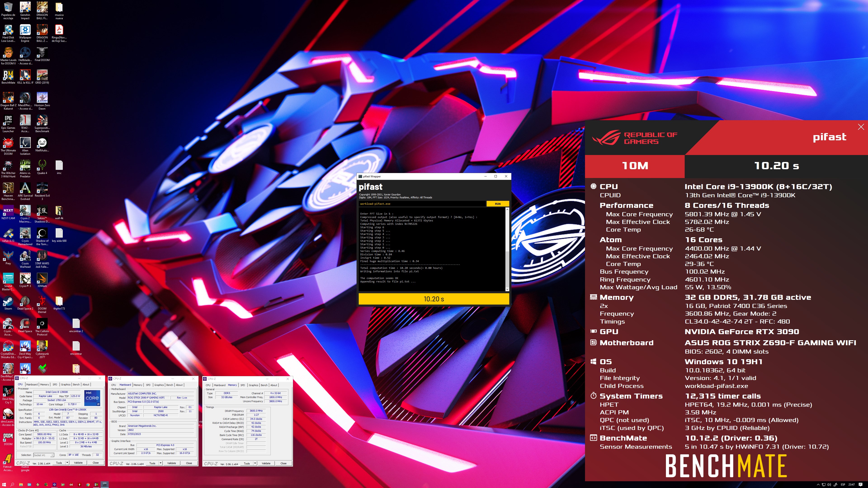Click the Close button in the first CPU-Z window

coord(96,463)
